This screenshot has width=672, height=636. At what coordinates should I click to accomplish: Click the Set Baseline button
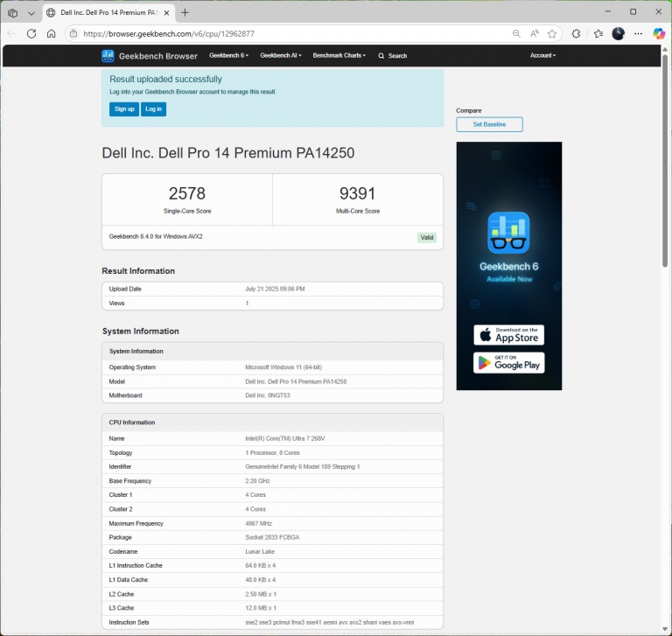[x=489, y=125]
